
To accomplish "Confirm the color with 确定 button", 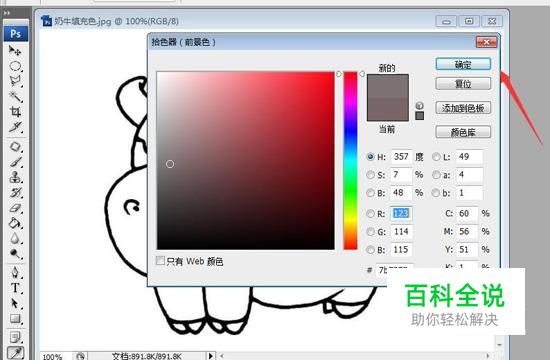I will click(463, 64).
